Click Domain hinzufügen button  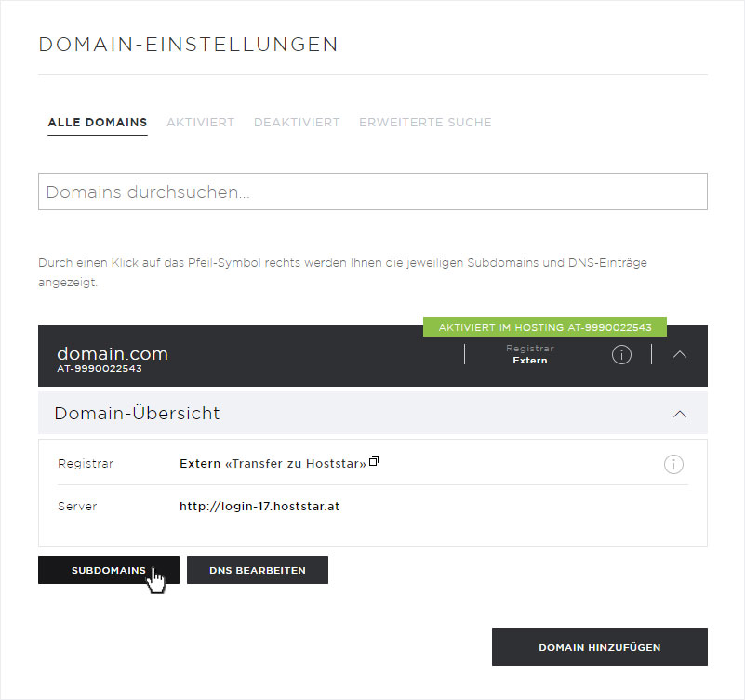click(x=600, y=647)
